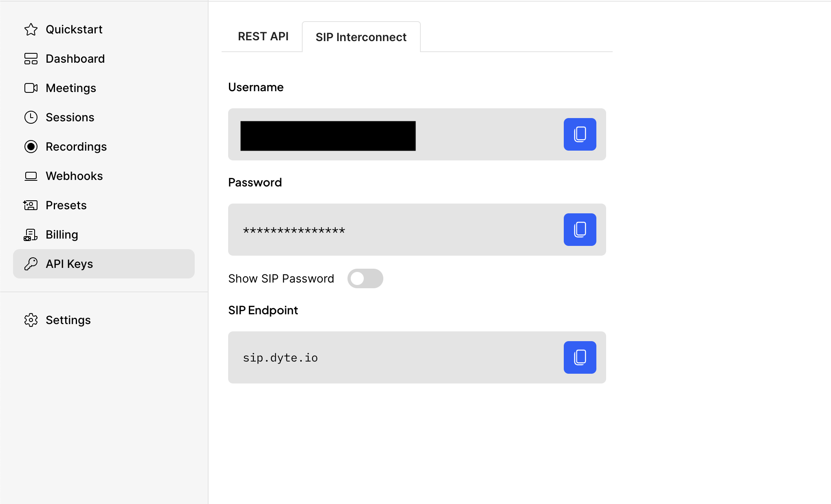Copy the Username field value
Image resolution: width=831 pixels, height=504 pixels.
580,134
